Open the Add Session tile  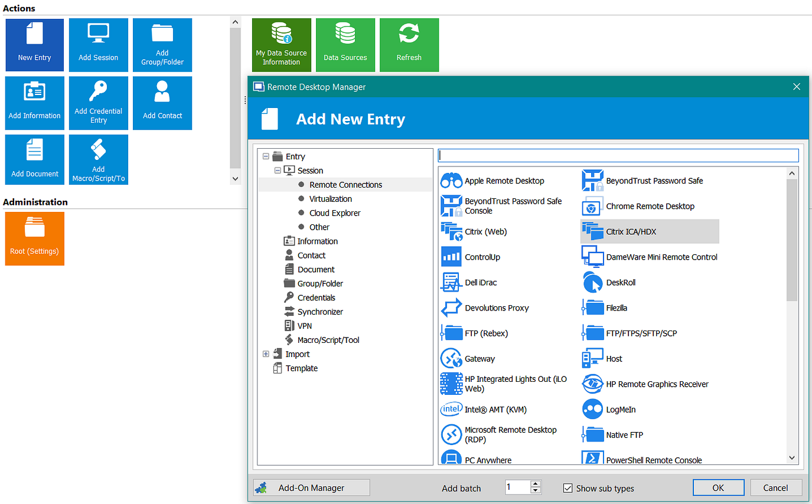tap(98, 45)
